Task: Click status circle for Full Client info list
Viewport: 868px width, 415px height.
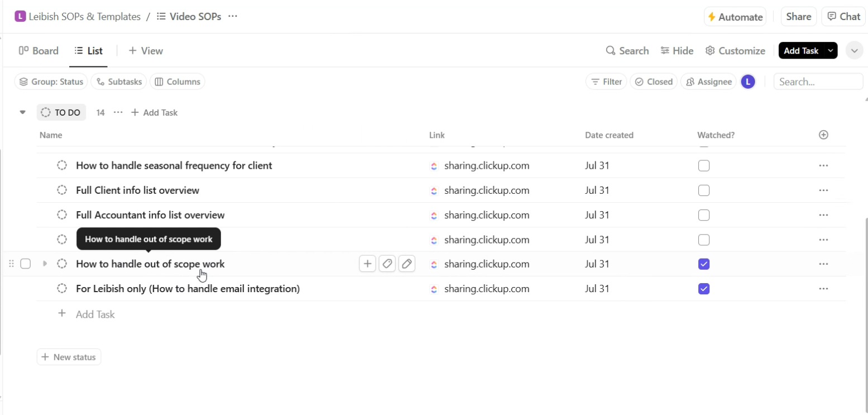Action: [x=62, y=190]
